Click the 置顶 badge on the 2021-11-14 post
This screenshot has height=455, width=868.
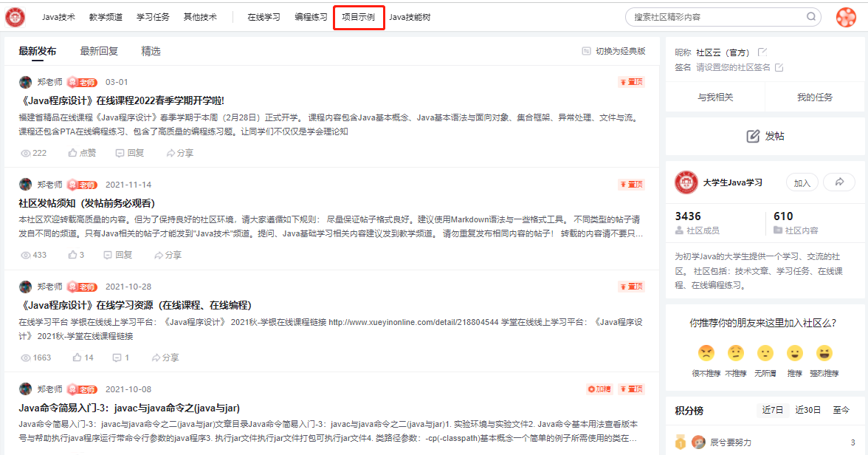(x=632, y=185)
